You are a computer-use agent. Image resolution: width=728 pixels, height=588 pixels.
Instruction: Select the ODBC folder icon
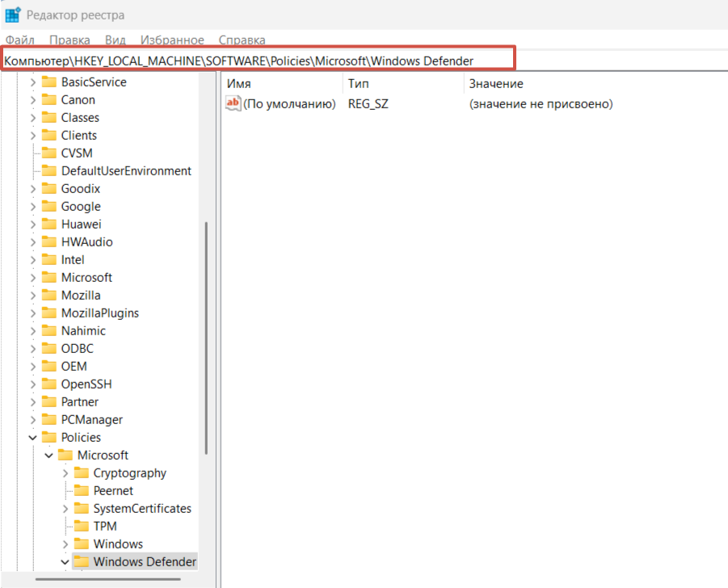[x=49, y=348]
